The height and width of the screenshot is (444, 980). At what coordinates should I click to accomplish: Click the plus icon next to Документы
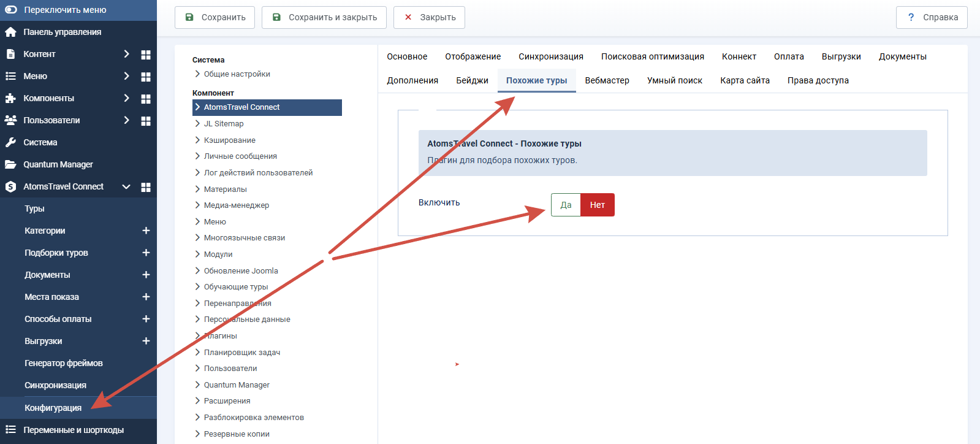pos(146,275)
